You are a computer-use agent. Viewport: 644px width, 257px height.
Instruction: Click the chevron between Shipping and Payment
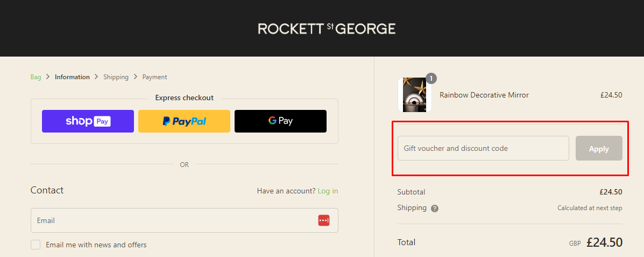click(136, 77)
